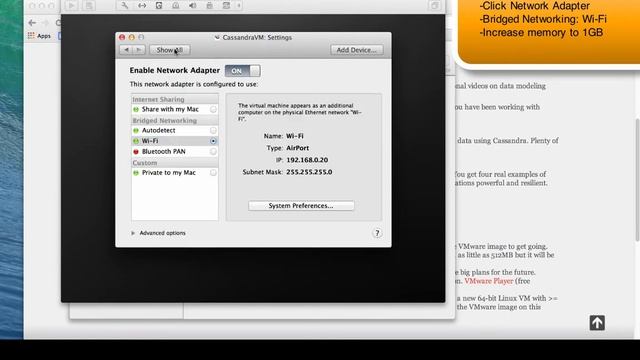
Task: Click the Wi-Fi green status icon
Action: coord(136,141)
